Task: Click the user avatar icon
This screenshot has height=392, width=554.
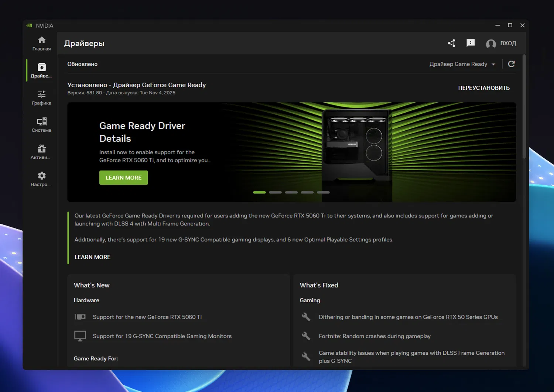Action: (491, 44)
